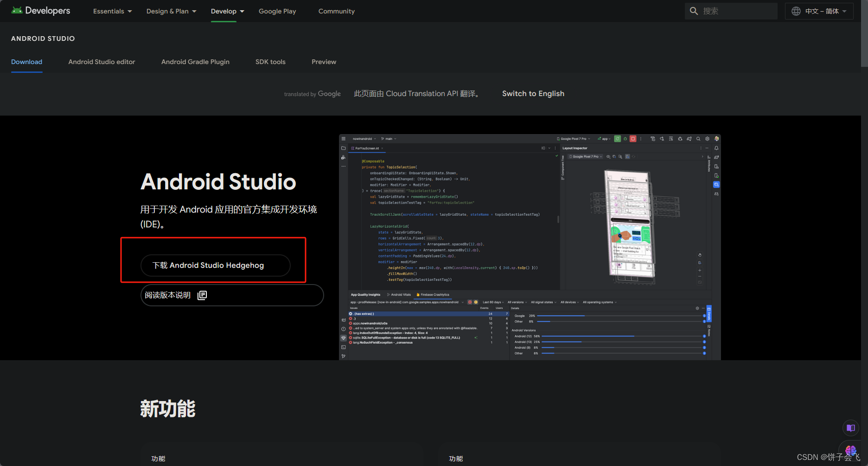Click the 新功能 section heading
This screenshot has height=466, width=868.
pos(168,409)
